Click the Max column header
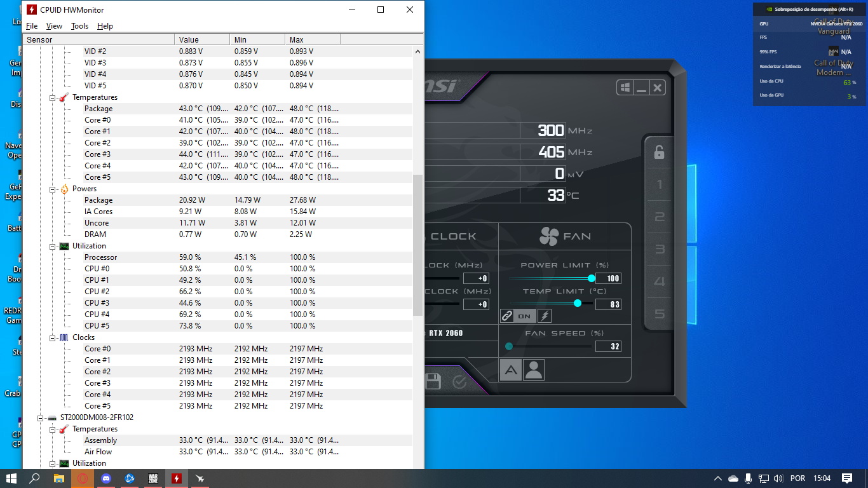 click(x=313, y=39)
